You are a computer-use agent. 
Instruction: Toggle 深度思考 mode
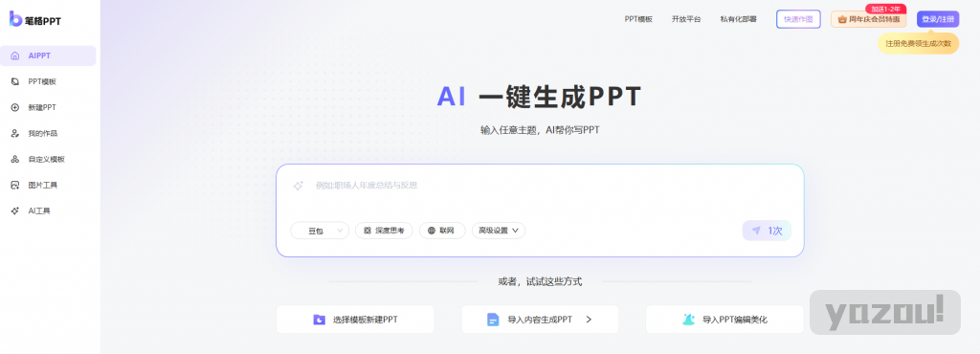click(x=385, y=231)
